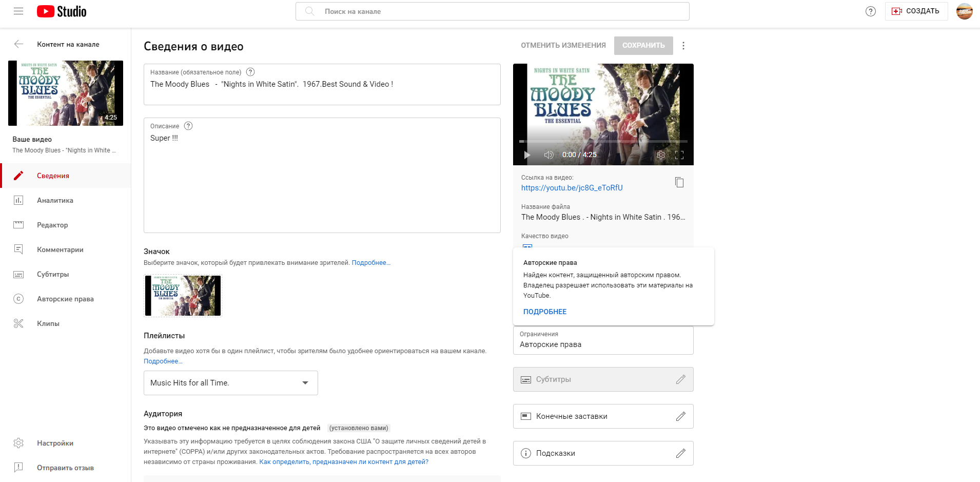Click the Отправить отзыв feedback icon
Image resolution: width=980 pixels, height=482 pixels.
pyautogui.click(x=18, y=468)
